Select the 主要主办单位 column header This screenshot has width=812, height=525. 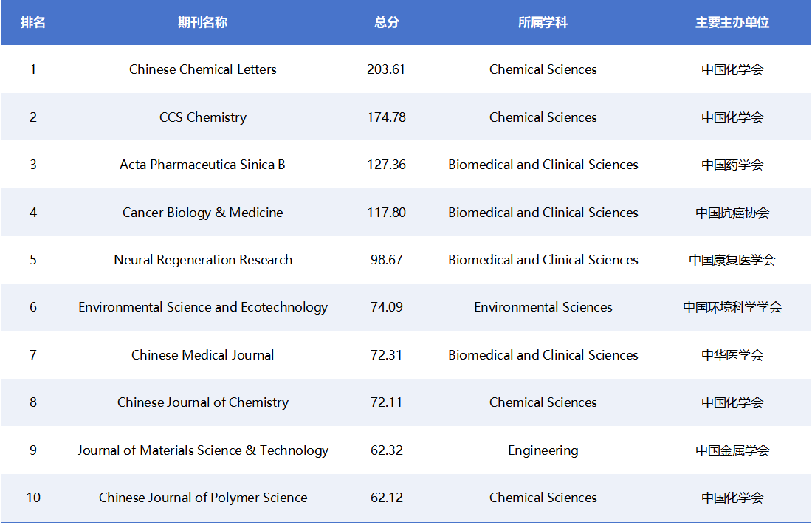[732, 22]
